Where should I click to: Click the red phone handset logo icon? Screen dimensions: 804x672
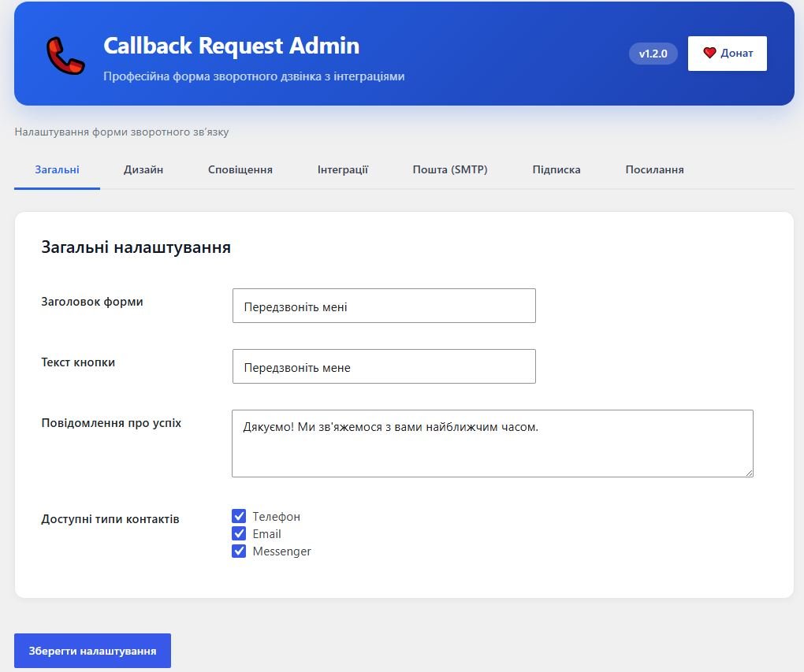65,55
